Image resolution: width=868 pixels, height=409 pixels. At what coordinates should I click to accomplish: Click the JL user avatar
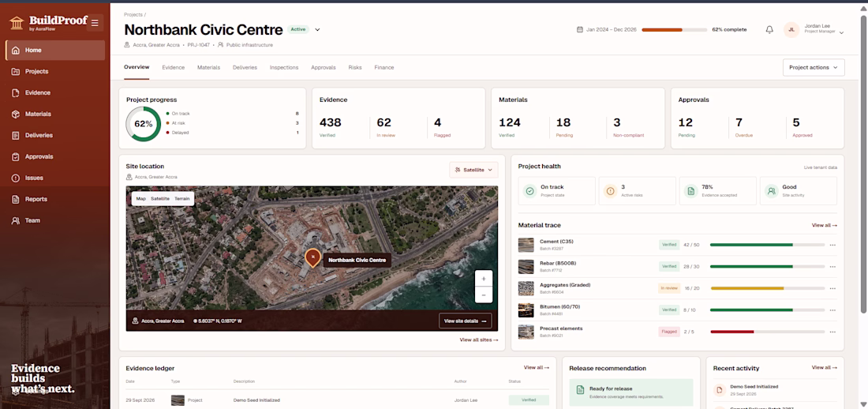791,30
